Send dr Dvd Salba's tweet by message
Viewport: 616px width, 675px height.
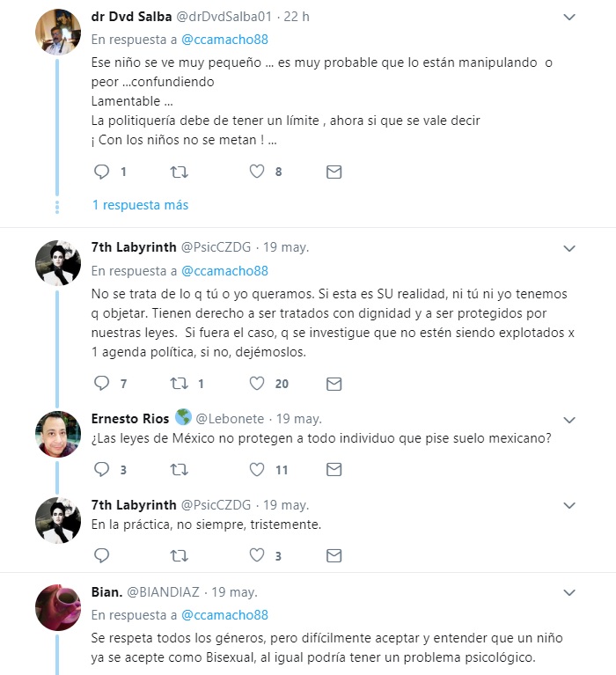[x=334, y=172]
